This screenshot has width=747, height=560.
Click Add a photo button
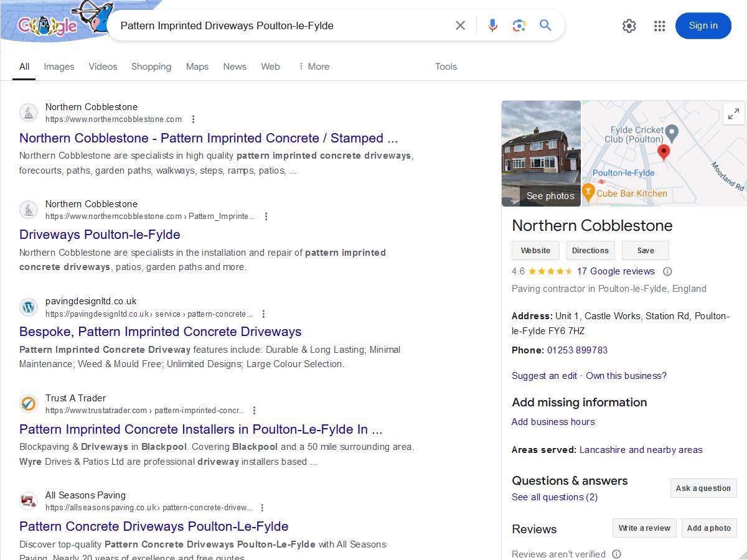point(709,528)
